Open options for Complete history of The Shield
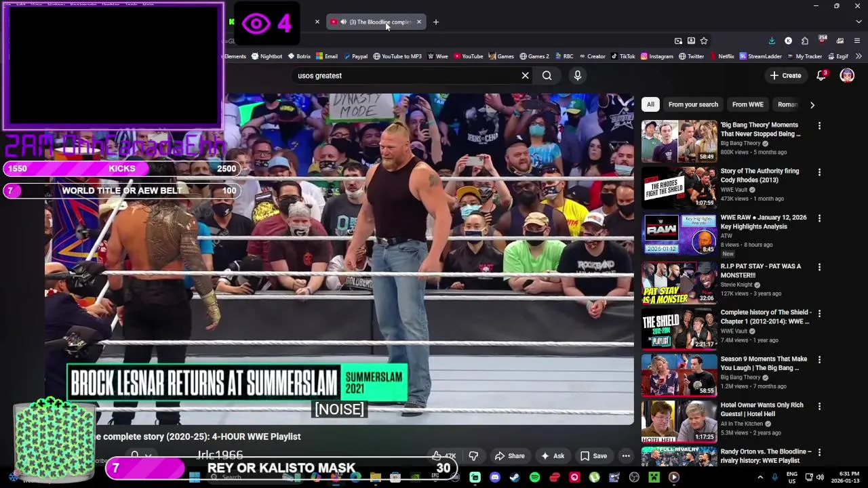 point(819,314)
